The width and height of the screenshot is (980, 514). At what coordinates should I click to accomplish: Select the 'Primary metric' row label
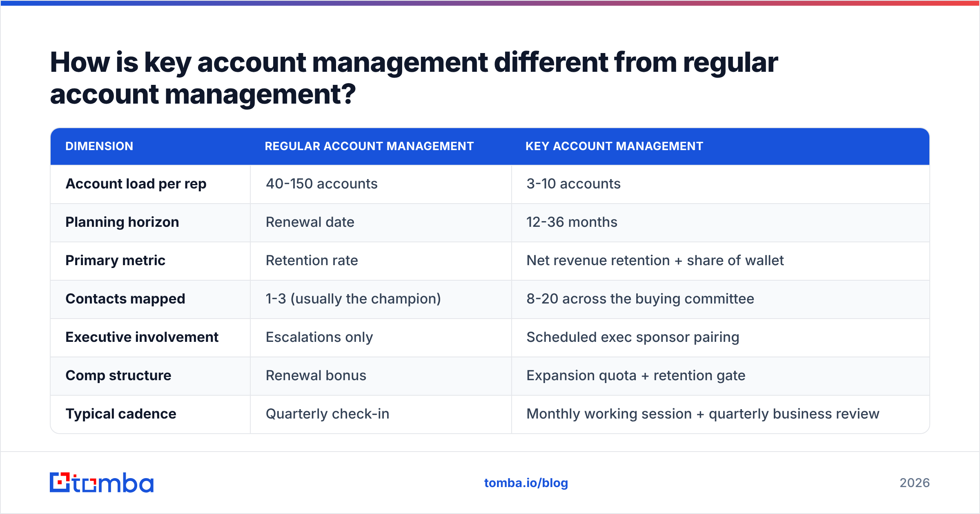(x=116, y=260)
